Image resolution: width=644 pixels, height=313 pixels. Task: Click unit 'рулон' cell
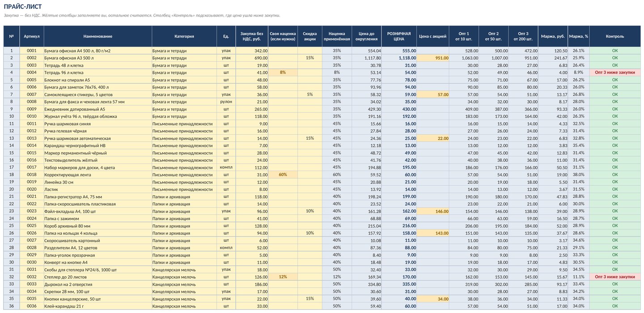pos(226,102)
